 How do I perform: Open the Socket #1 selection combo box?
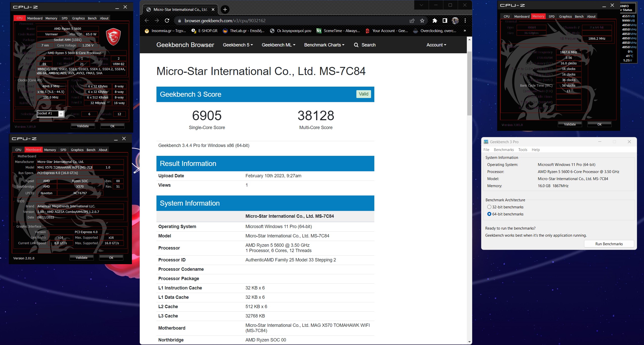tap(50, 114)
